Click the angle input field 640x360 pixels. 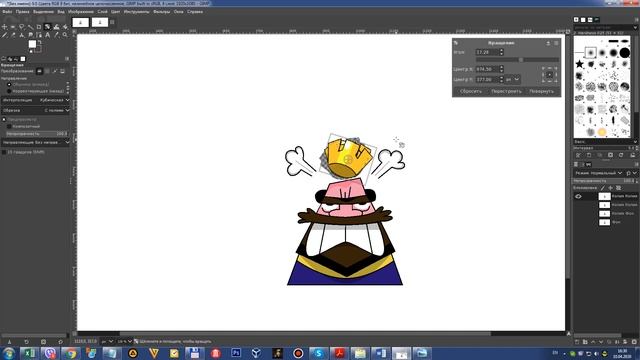487,52
